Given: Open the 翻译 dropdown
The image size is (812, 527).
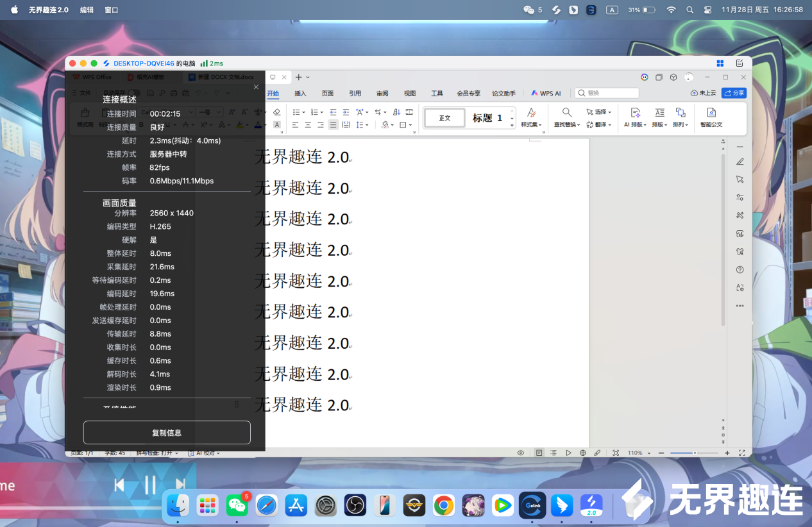Looking at the screenshot, I should point(599,124).
